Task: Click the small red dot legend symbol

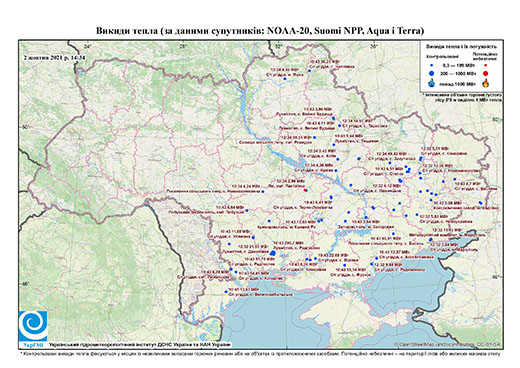Action: pos(486,65)
